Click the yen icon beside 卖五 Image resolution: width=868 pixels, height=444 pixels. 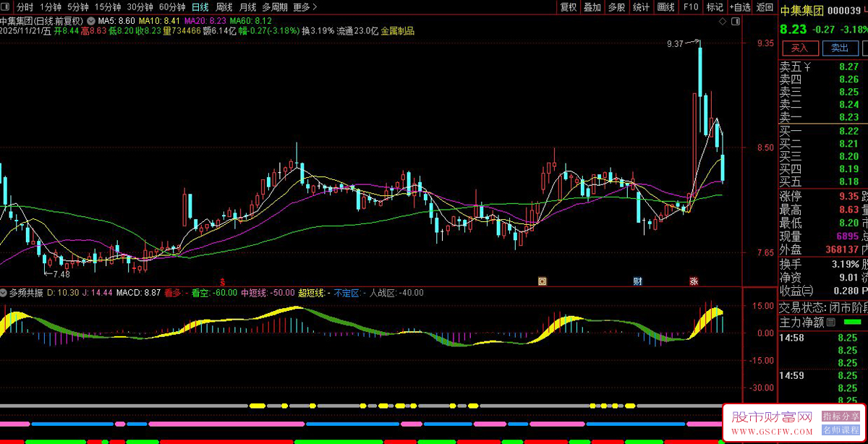point(808,67)
